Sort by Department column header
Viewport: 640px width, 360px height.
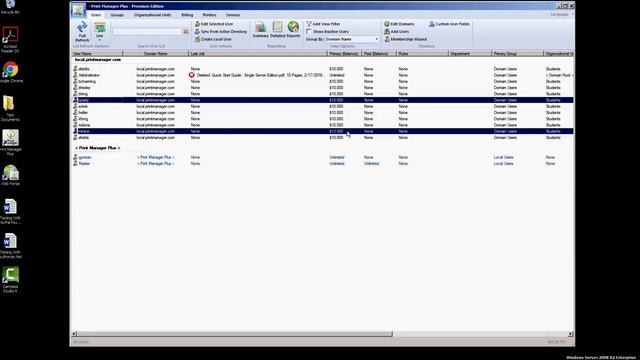(470, 53)
